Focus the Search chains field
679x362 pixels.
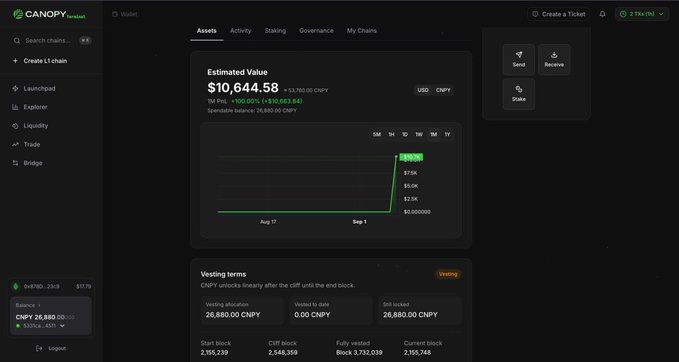tap(52, 41)
